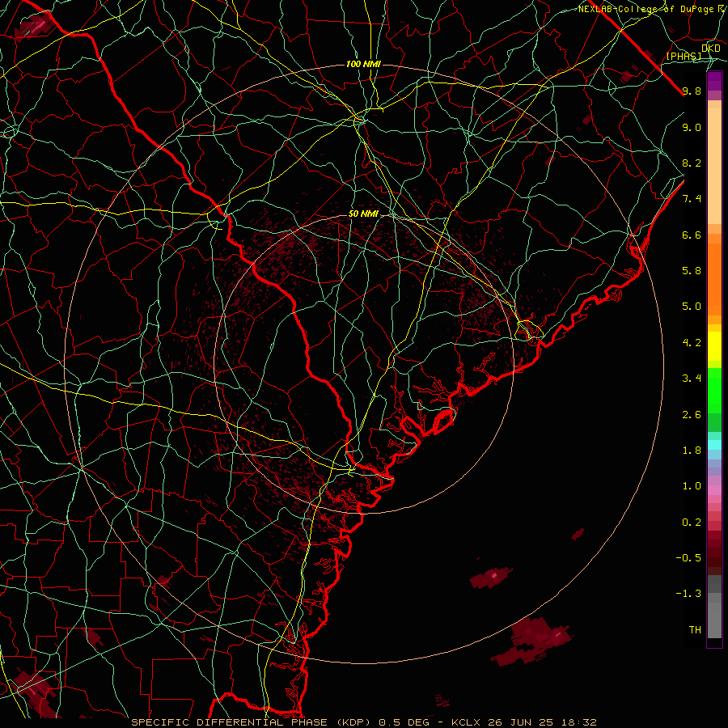The width and height of the screenshot is (728, 728).
Task: Pick the cyan band on color scale
Action: 714,445
